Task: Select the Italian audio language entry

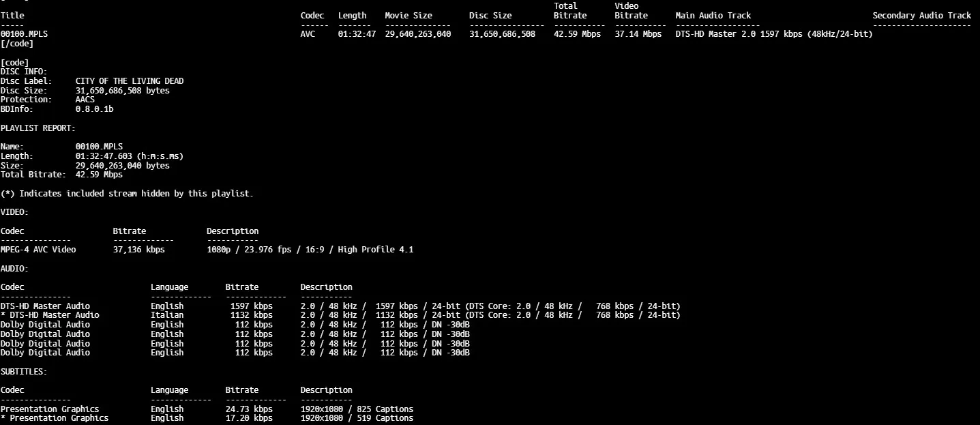Action: [167, 315]
